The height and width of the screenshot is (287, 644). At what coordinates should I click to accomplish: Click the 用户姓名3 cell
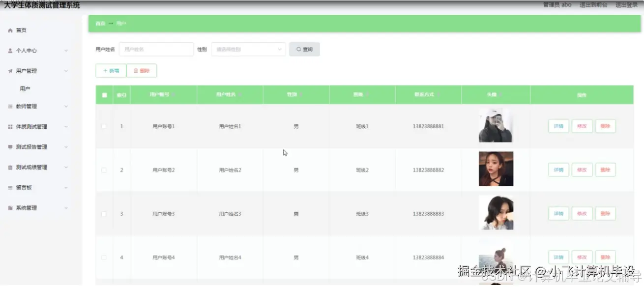point(230,214)
